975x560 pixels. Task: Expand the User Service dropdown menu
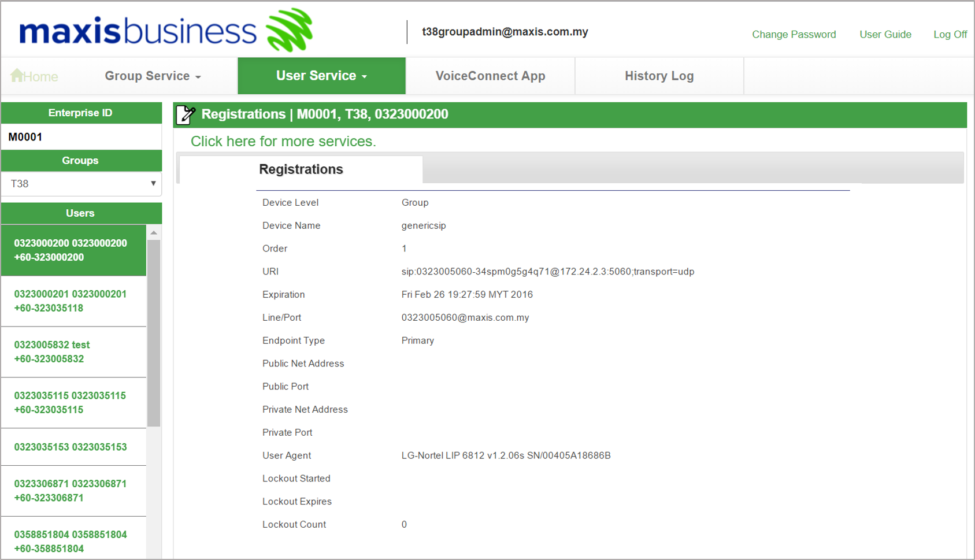click(321, 76)
